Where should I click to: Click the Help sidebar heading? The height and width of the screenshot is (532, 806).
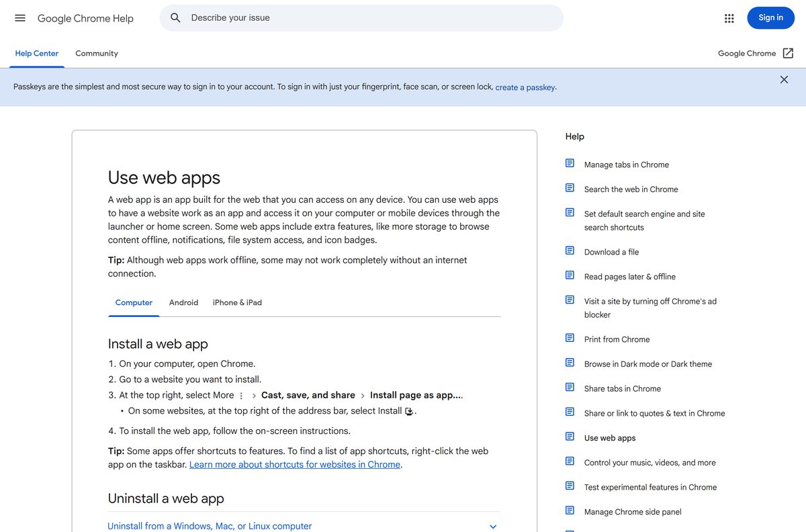pos(575,136)
